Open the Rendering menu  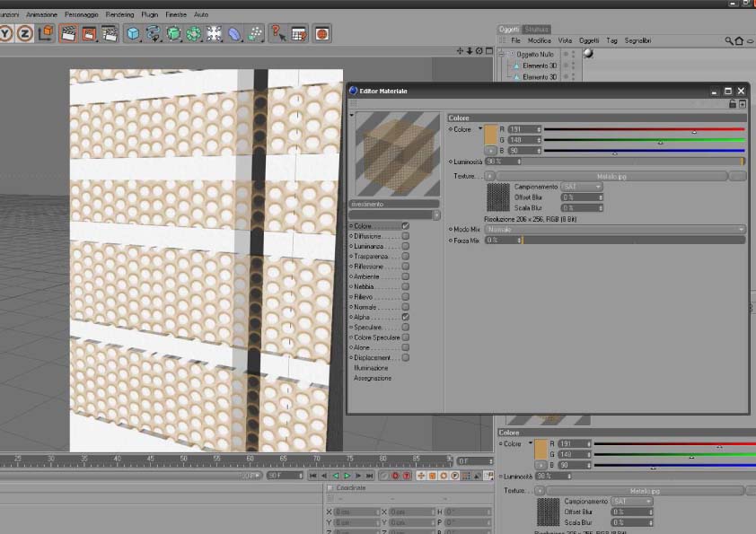(119, 14)
